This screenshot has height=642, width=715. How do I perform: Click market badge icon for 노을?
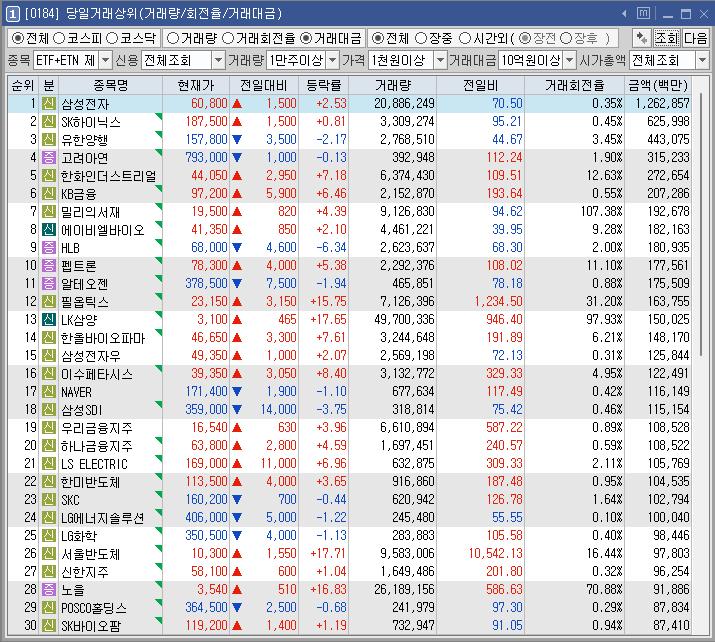49,590
